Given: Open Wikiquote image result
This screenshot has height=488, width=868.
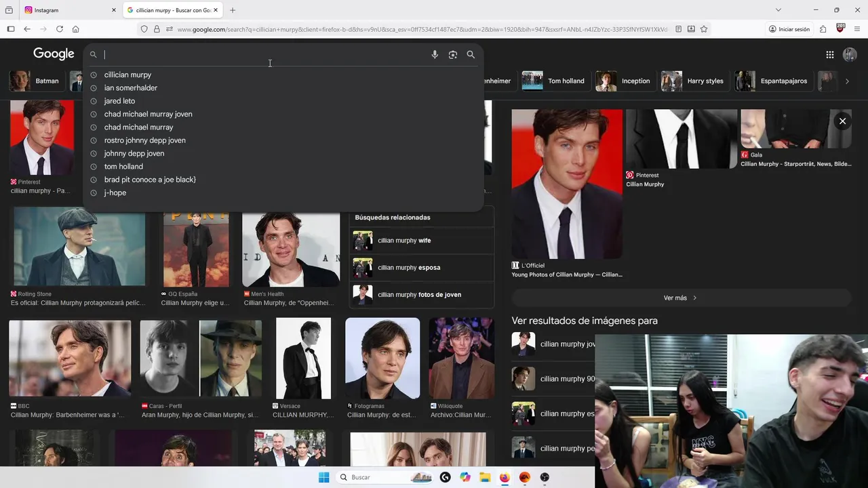Looking at the screenshot, I should point(462,359).
